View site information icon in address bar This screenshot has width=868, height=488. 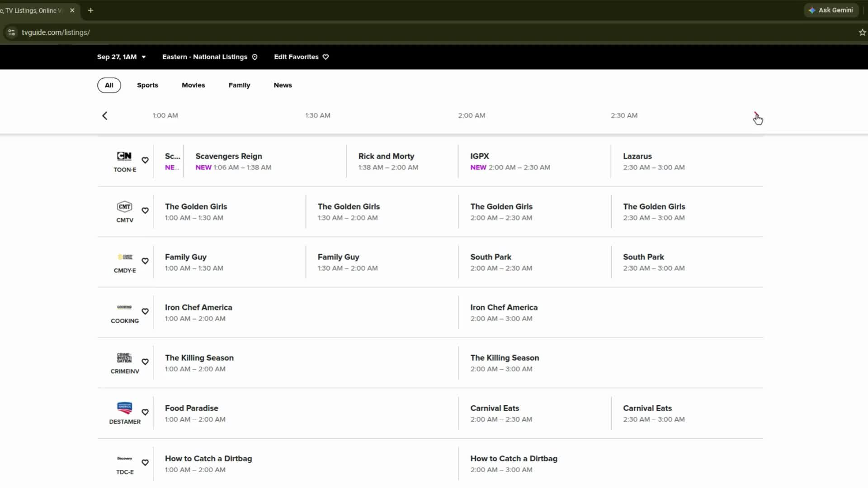tap(11, 33)
